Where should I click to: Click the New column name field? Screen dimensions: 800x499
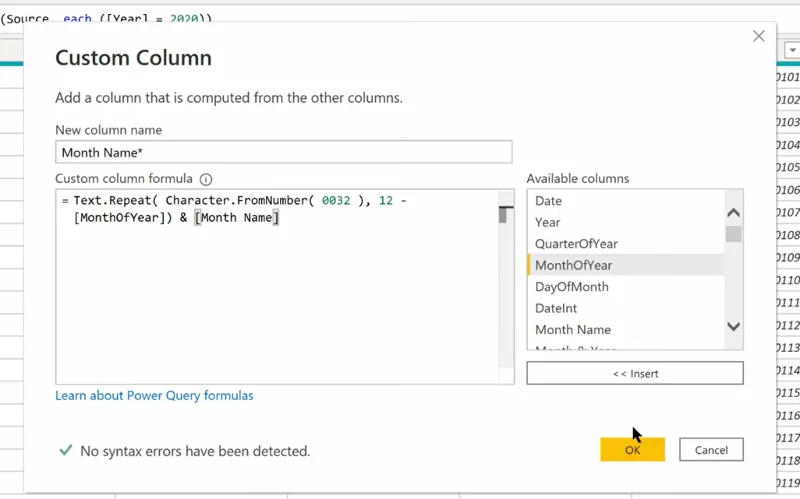coord(284,152)
